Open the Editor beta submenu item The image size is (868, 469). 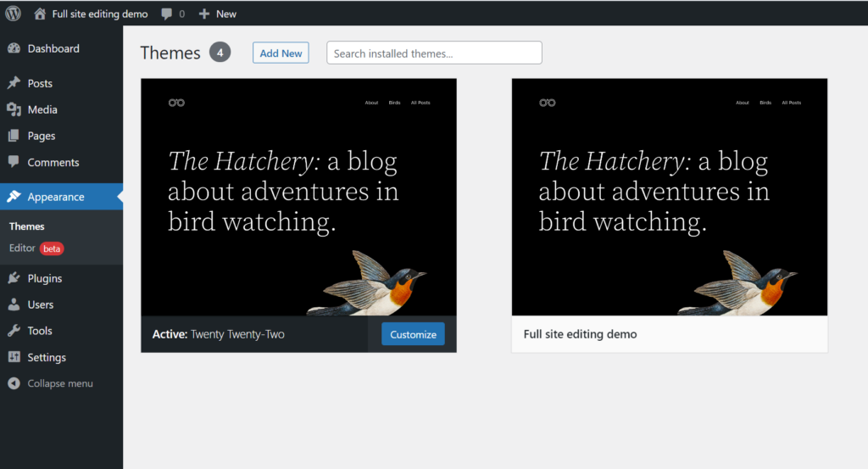click(36, 248)
